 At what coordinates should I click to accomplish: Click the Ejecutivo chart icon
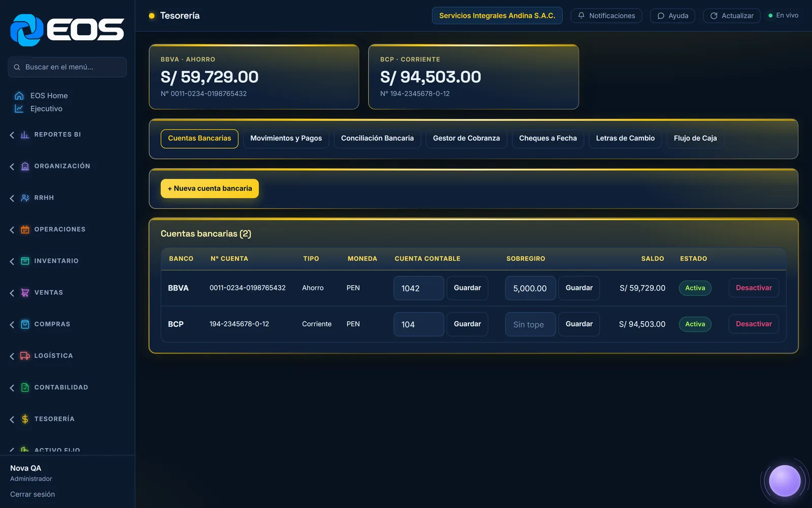click(19, 109)
